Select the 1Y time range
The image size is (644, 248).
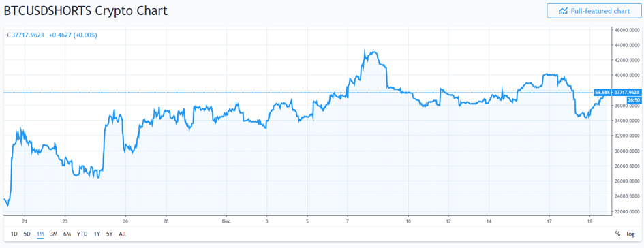click(x=97, y=234)
